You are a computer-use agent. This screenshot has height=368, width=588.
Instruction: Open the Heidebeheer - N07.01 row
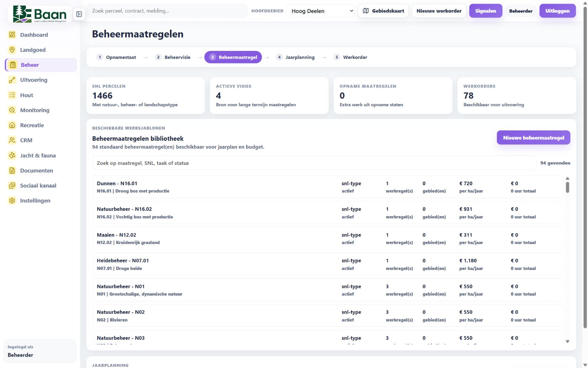click(328, 264)
